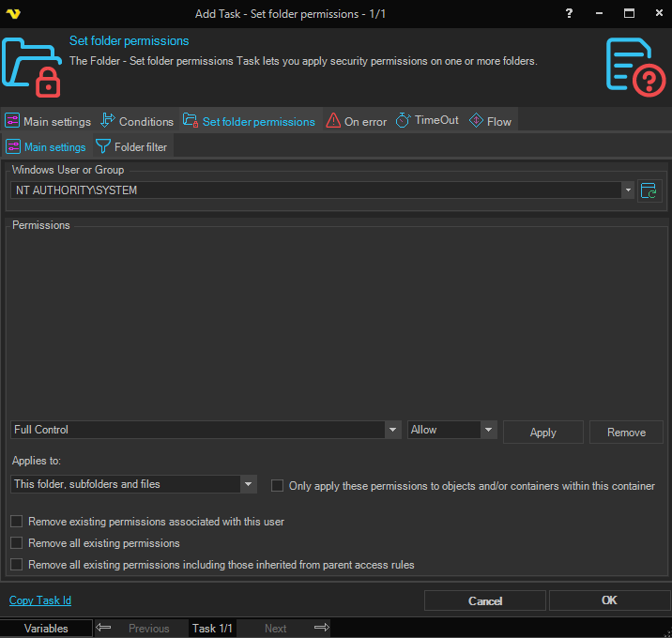Click the left arrow Previous task icon
This screenshot has width=672, height=638.
pyautogui.click(x=104, y=628)
